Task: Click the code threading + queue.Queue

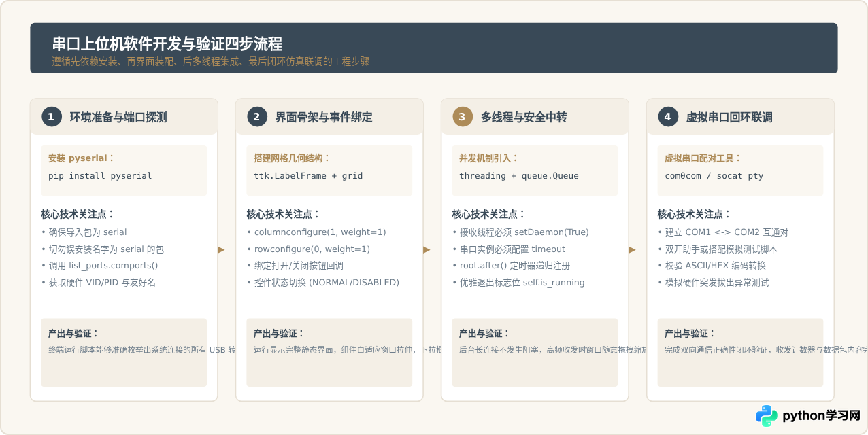Action: pos(519,176)
